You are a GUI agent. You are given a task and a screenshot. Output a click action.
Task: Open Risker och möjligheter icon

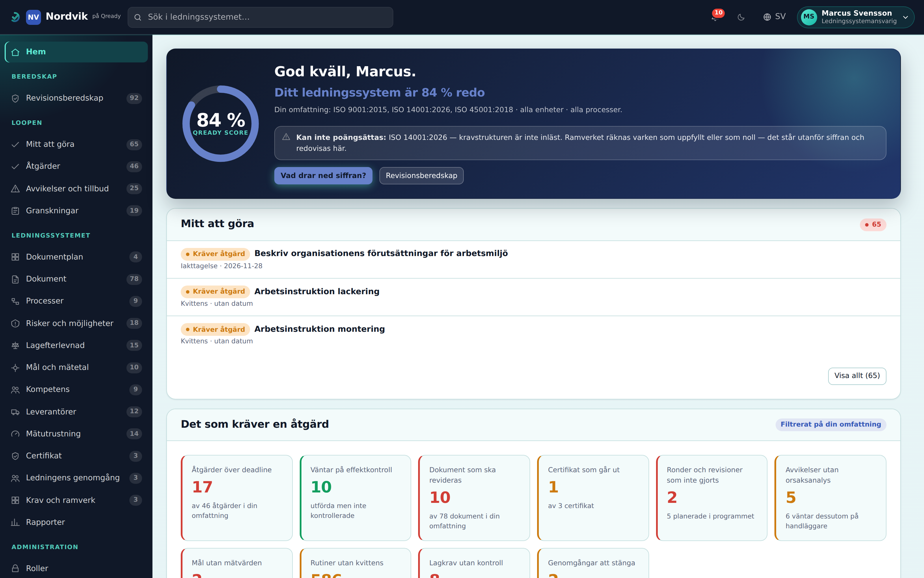click(15, 323)
